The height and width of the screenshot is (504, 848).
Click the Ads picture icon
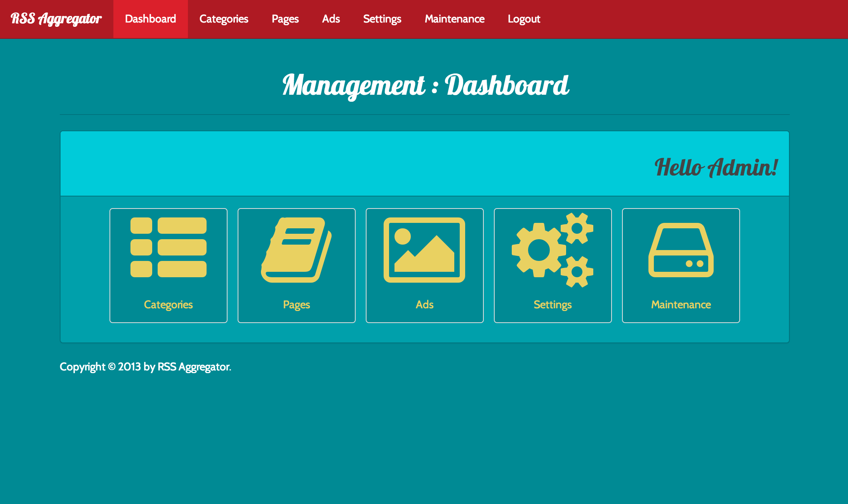424,250
